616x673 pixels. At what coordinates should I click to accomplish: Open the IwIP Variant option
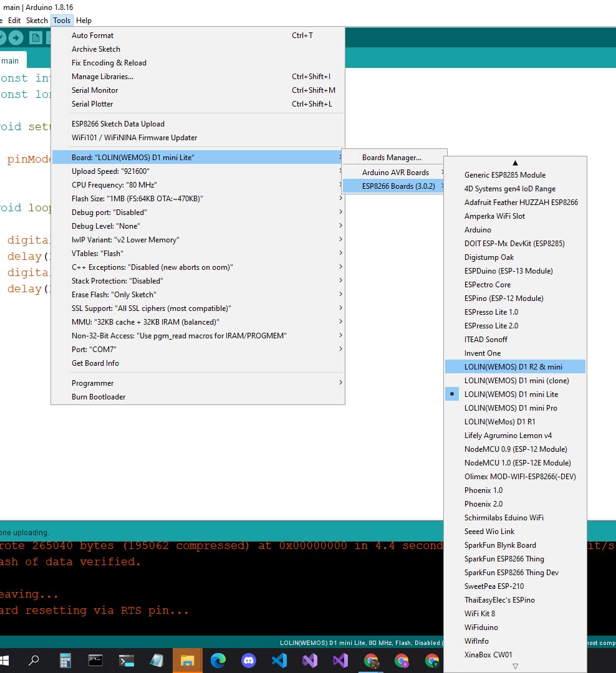tap(198, 239)
